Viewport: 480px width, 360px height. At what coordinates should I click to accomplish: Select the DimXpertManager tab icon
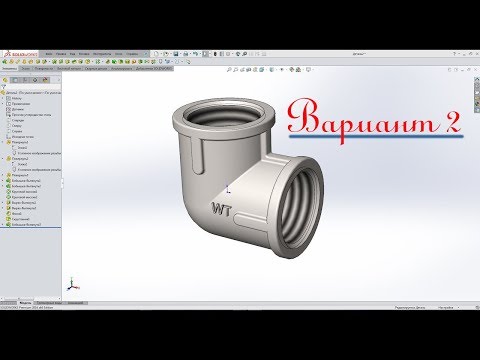click(35, 80)
